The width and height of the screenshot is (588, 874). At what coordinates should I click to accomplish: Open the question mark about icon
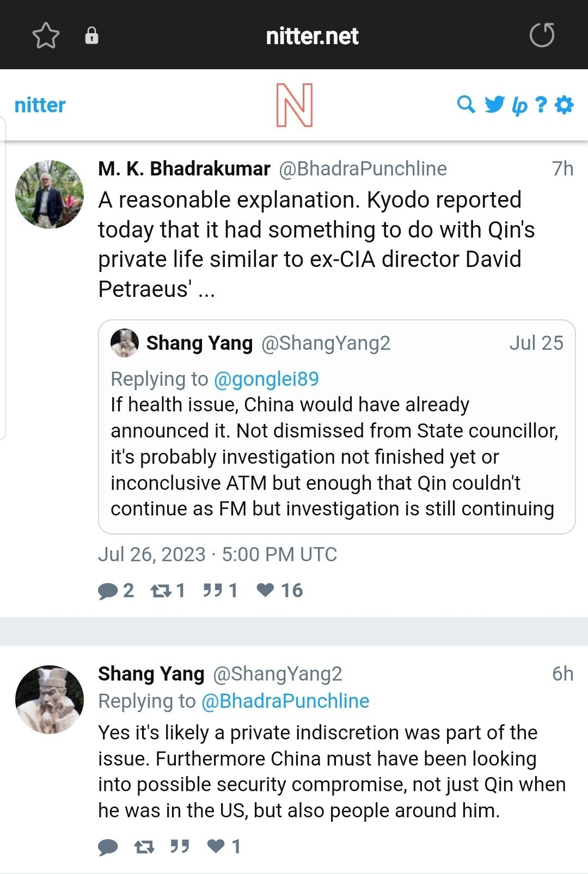(x=541, y=104)
